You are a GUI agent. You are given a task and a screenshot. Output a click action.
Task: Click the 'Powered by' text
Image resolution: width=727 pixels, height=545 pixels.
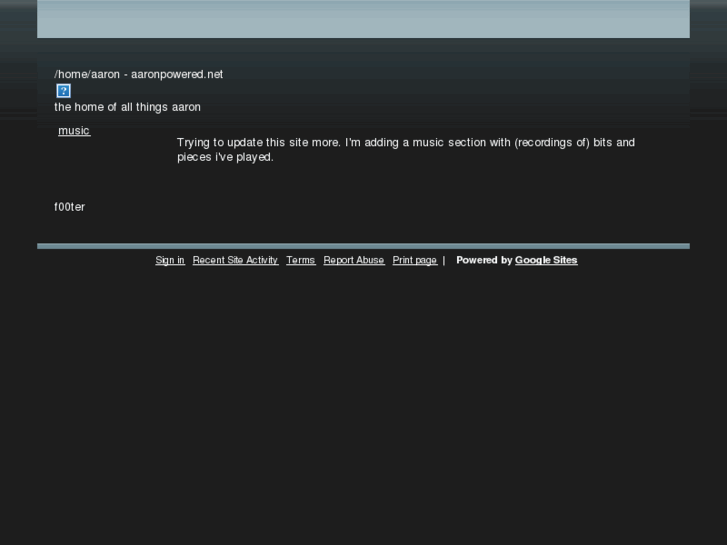tap(484, 260)
